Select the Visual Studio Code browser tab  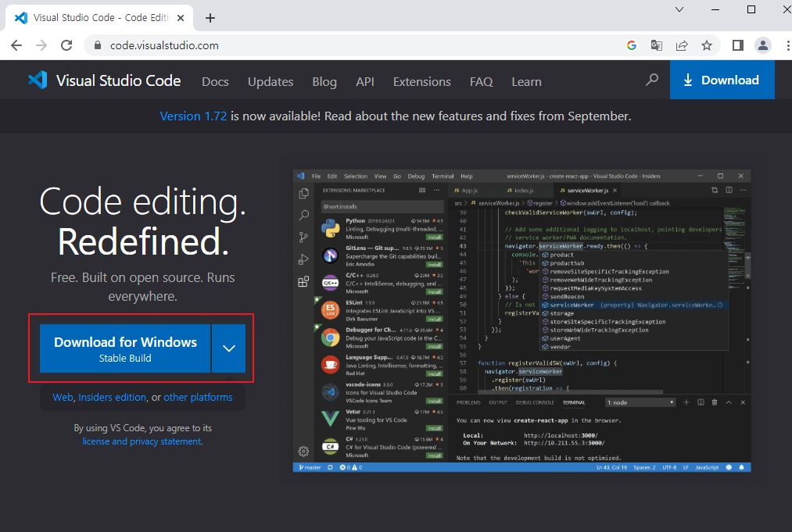click(99, 18)
